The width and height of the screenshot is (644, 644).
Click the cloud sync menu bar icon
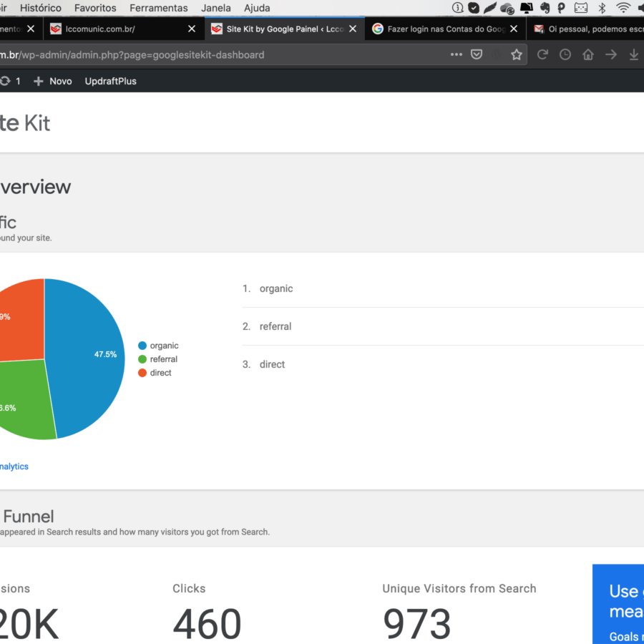tap(507, 8)
